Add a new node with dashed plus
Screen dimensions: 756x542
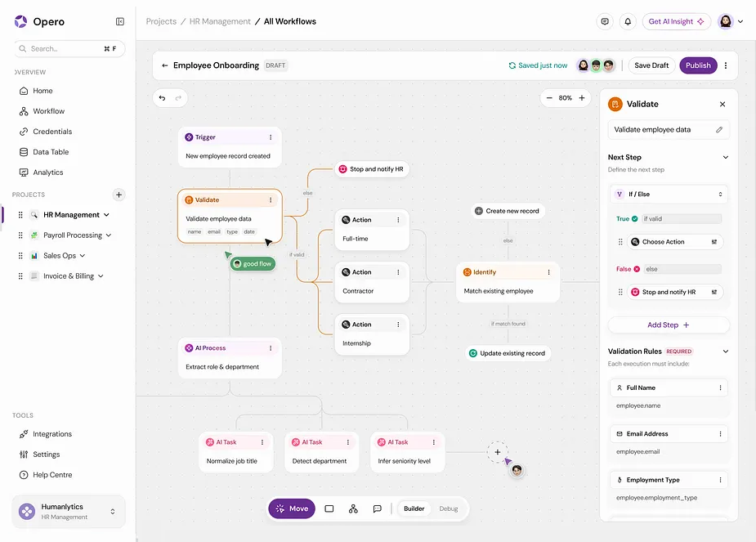(498, 452)
